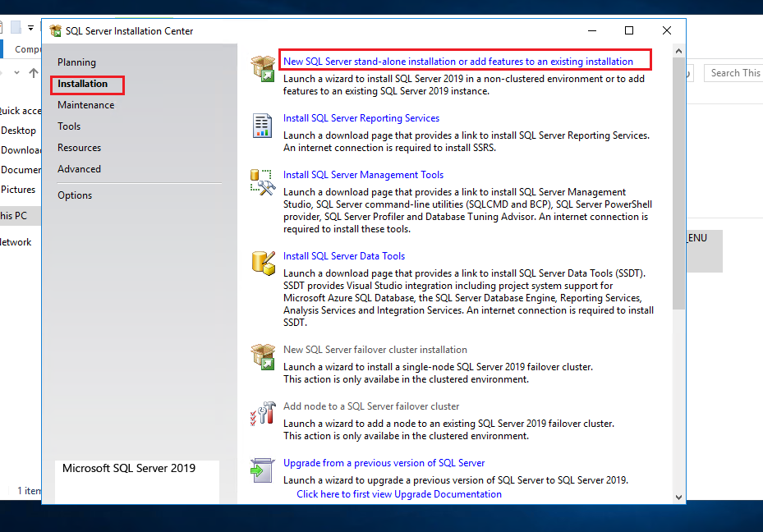Click the stand-alone installation box icon

point(263,68)
